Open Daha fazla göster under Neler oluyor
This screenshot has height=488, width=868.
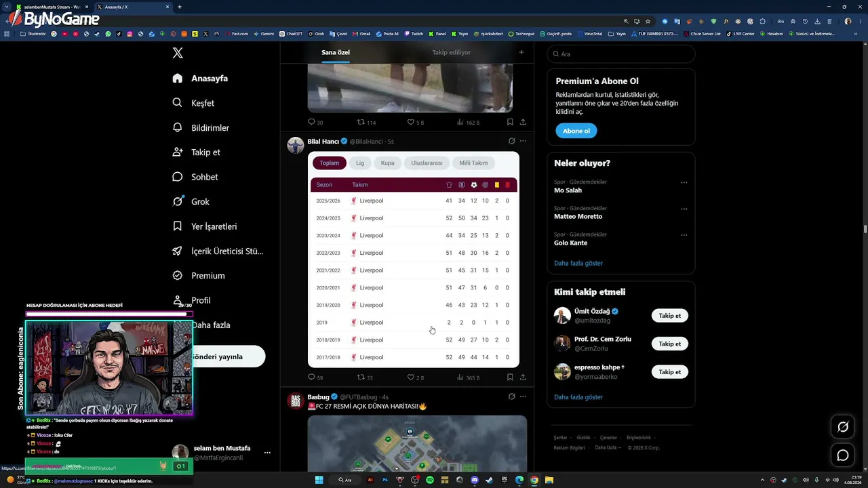click(x=578, y=263)
